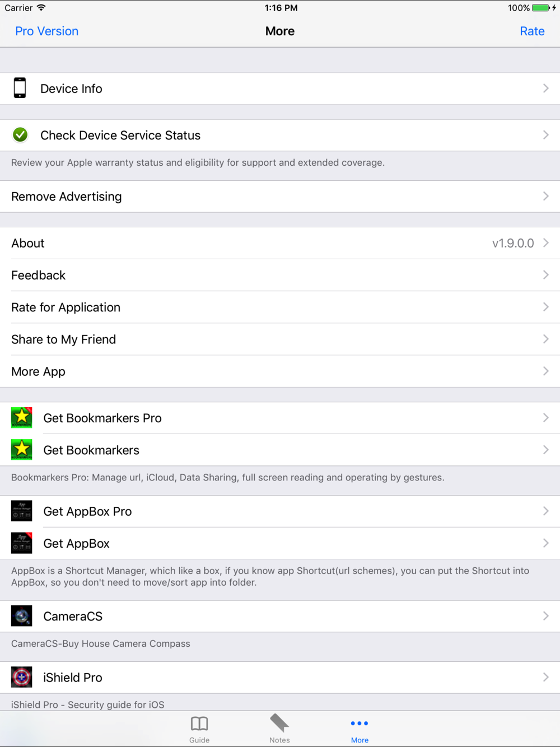The image size is (560, 747).
Task: Expand Remove Advertising chevron
Action: click(x=546, y=196)
